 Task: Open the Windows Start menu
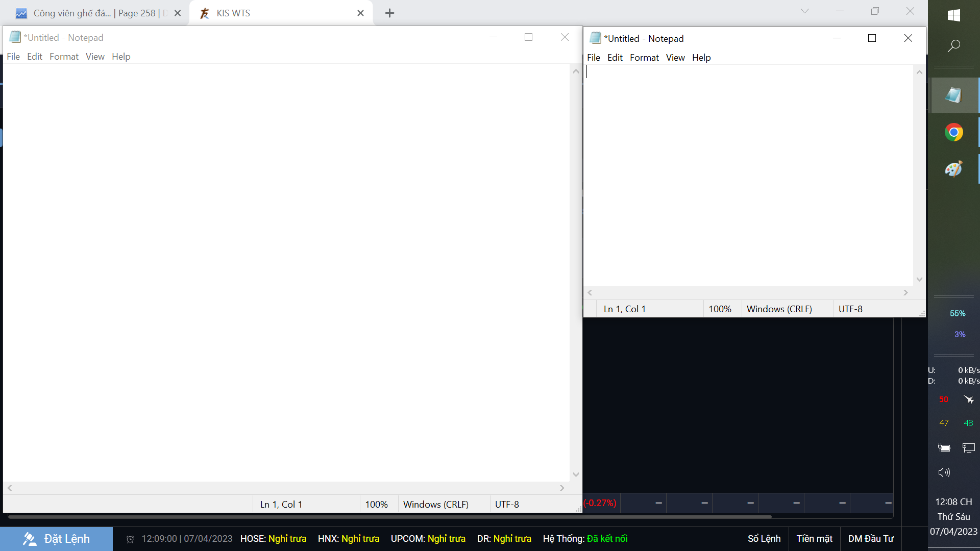tap(953, 15)
